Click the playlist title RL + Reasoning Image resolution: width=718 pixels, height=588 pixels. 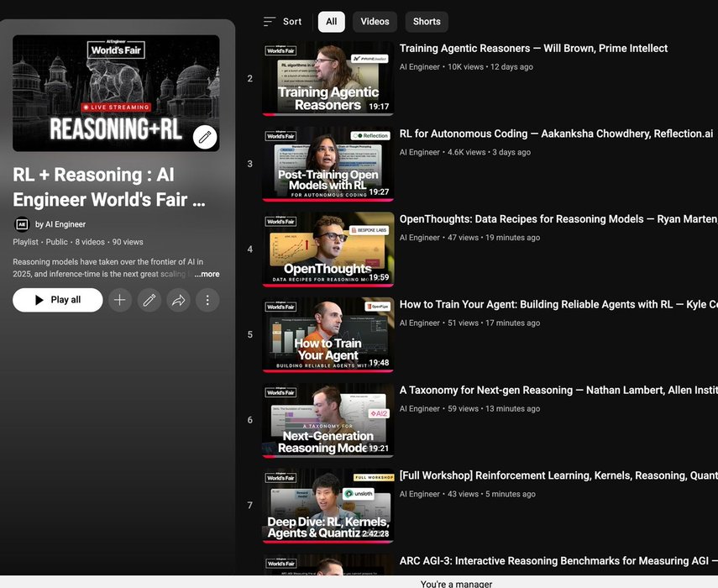109,187
